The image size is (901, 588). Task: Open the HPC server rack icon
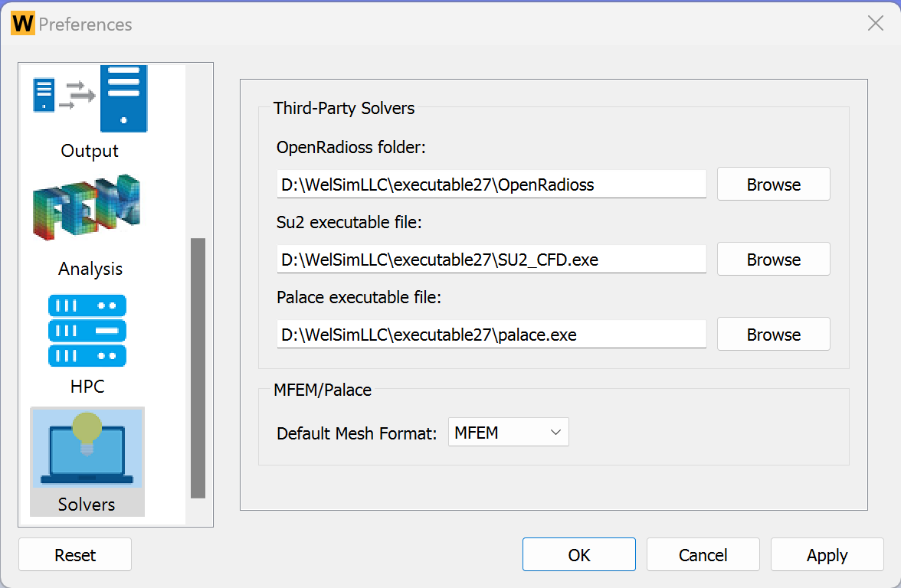click(x=87, y=331)
